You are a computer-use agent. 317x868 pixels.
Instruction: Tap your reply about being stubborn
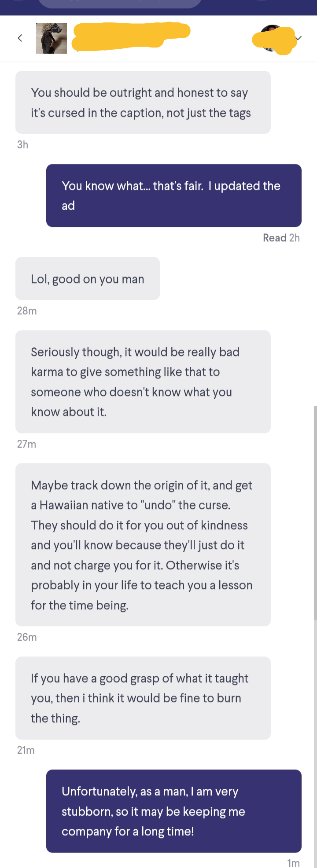pyautogui.click(x=173, y=811)
